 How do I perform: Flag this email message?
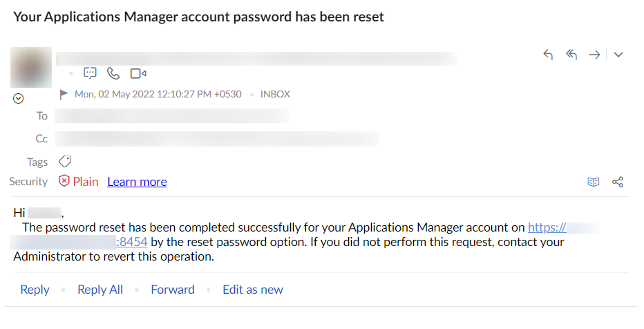(x=64, y=94)
